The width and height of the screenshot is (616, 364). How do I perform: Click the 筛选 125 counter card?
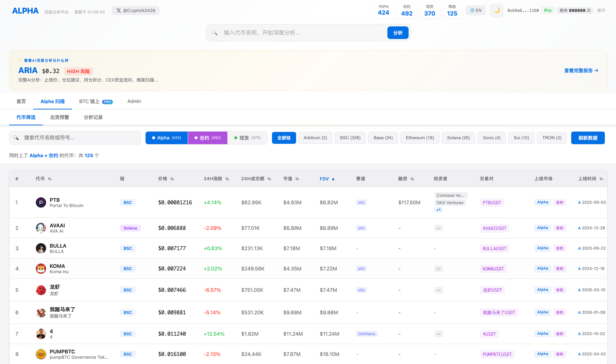[452, 10]
